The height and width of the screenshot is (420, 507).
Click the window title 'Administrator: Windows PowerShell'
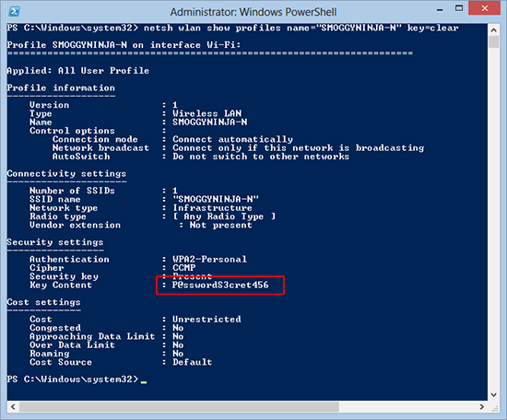tap(253, 12)
